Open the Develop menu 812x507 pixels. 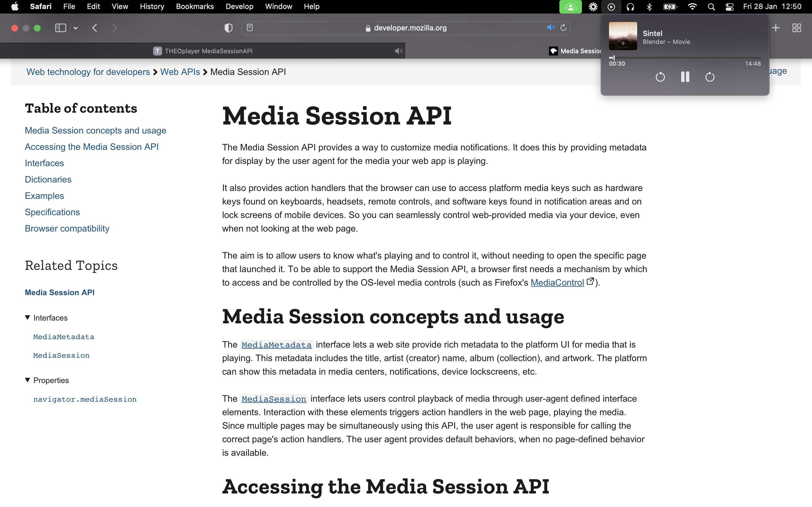pyautogui.click(x=239, y=6)
